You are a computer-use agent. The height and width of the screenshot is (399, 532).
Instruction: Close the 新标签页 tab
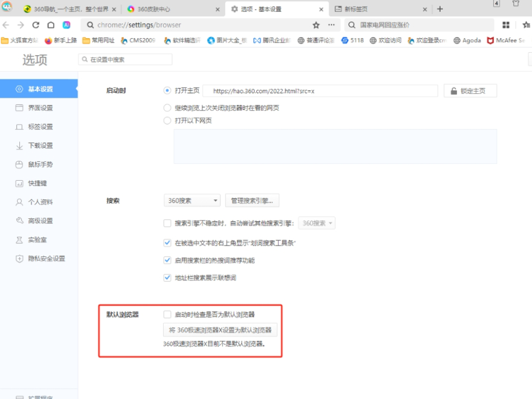coord(425,10)
